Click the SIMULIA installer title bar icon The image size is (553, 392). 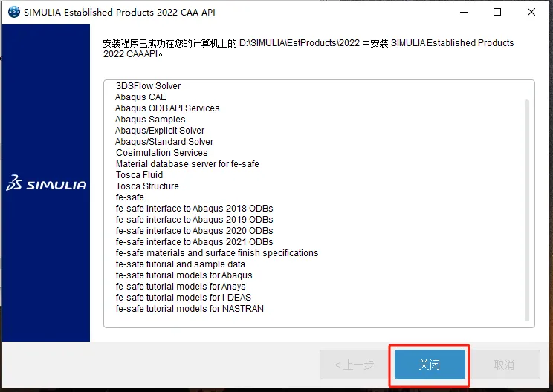(14, 12)
